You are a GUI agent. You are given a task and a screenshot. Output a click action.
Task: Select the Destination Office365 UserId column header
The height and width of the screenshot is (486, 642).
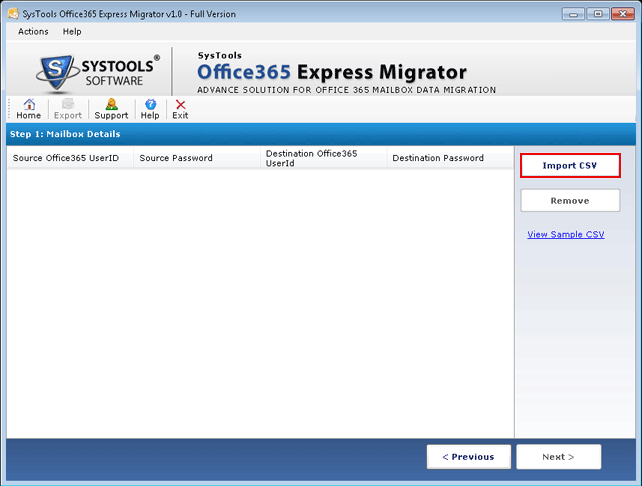pos(323,158)
